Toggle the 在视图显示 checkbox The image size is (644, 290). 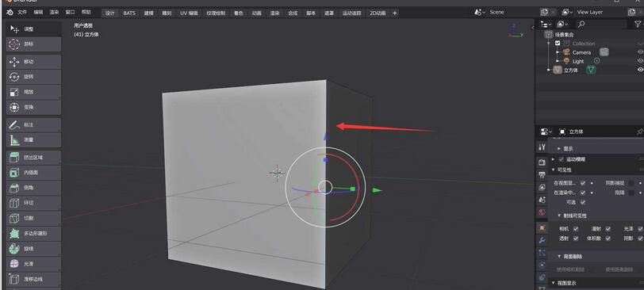coord(583,183)
